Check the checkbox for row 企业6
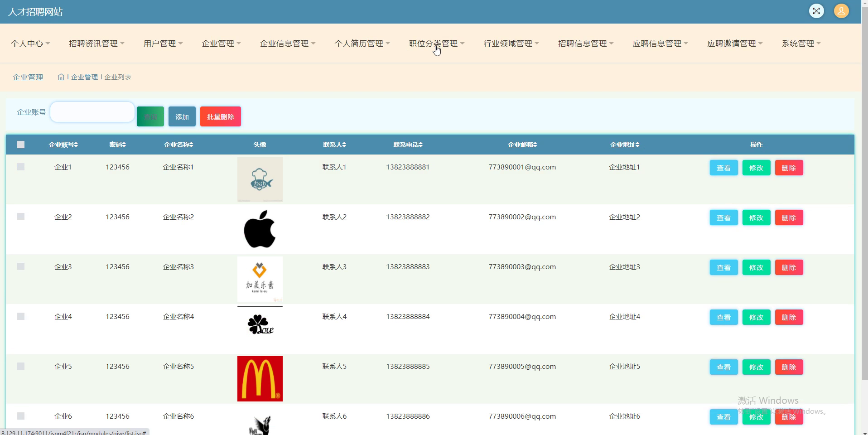868x435 pixels. tap(21, 416)
